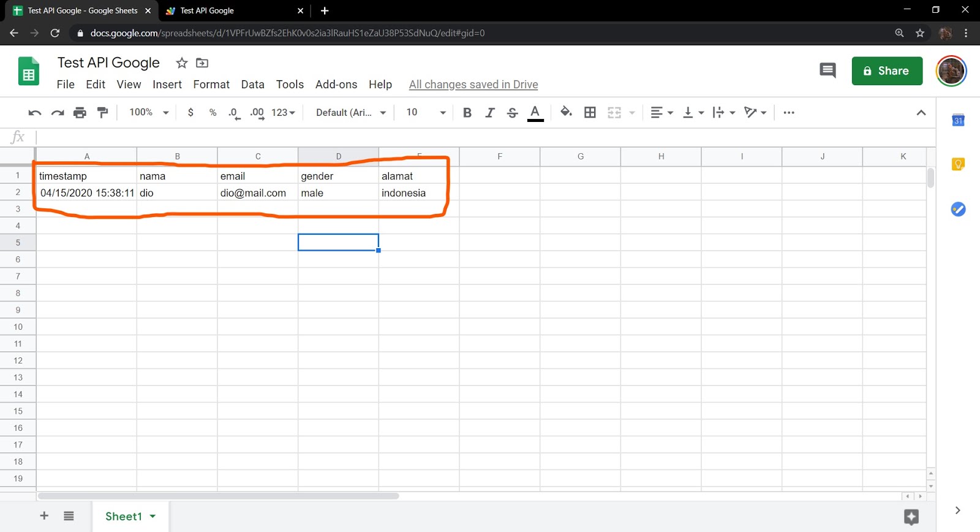Open the Insert menu

coord(167,85)
